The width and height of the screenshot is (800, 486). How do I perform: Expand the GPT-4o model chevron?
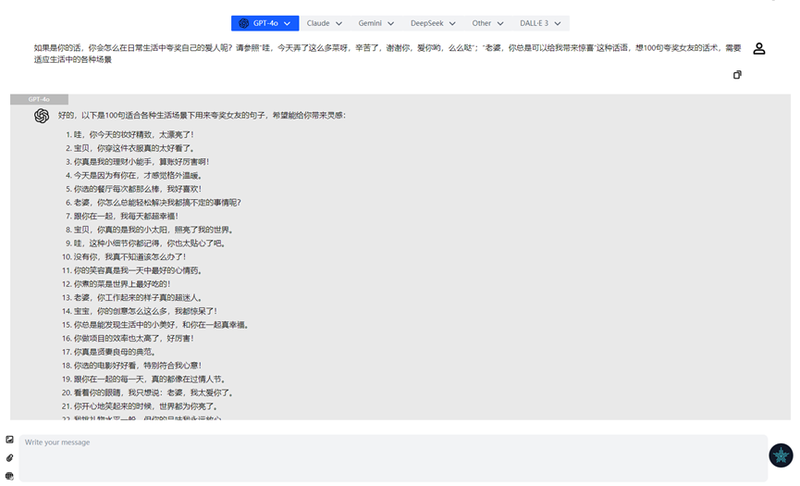287,23
